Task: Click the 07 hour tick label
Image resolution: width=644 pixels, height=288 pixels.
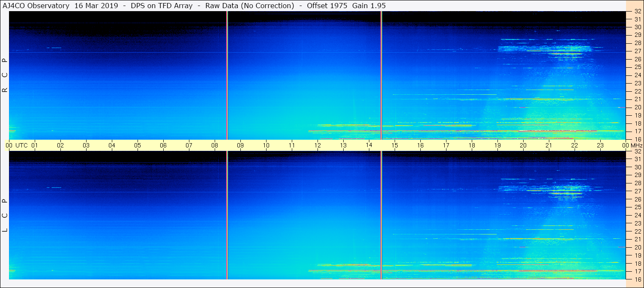Action: pos(189,145)
